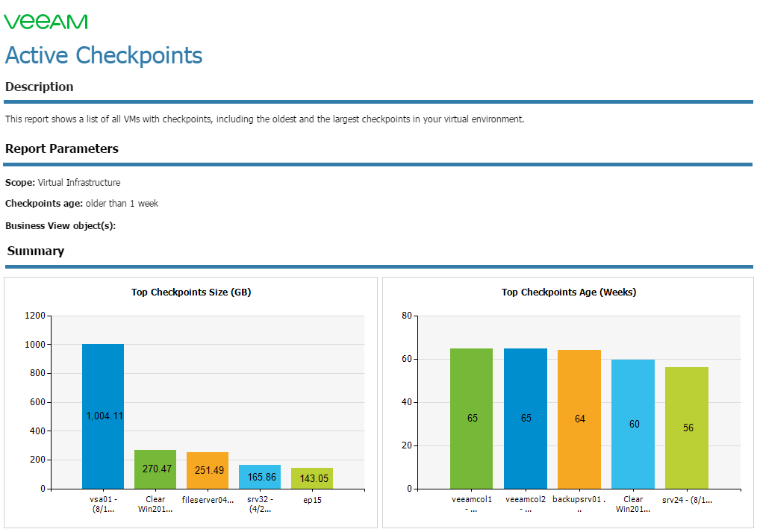Viewport: 757px width, 532px height.
Task: Click the 20 value on age axis
Action: coord(407,445)
